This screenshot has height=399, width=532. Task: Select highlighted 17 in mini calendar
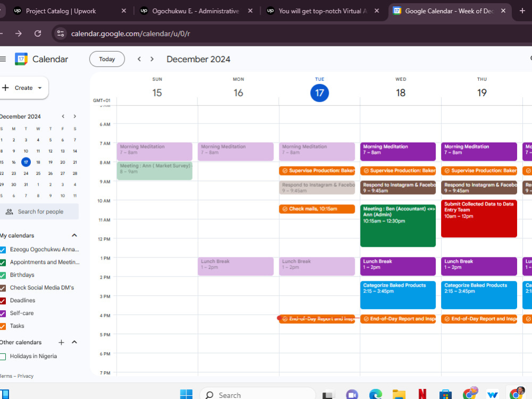click(x=26, y=162)
